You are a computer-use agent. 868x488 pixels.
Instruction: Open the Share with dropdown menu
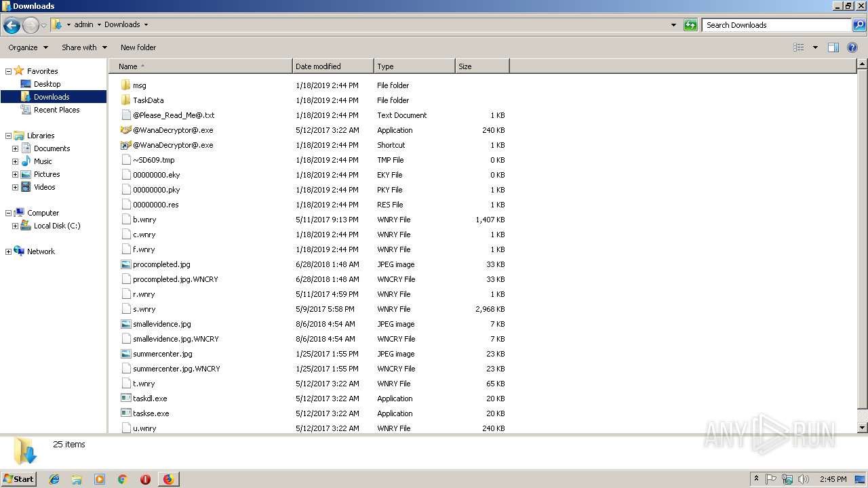coord(84,47)
